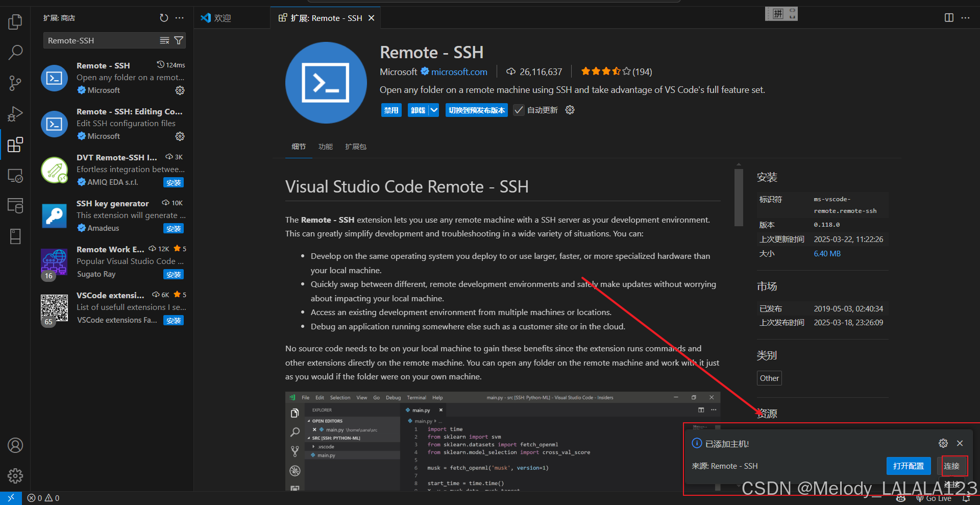980x505 pixels.
Task: Open extensions panel more actions menu
Action: click(179, 18)
